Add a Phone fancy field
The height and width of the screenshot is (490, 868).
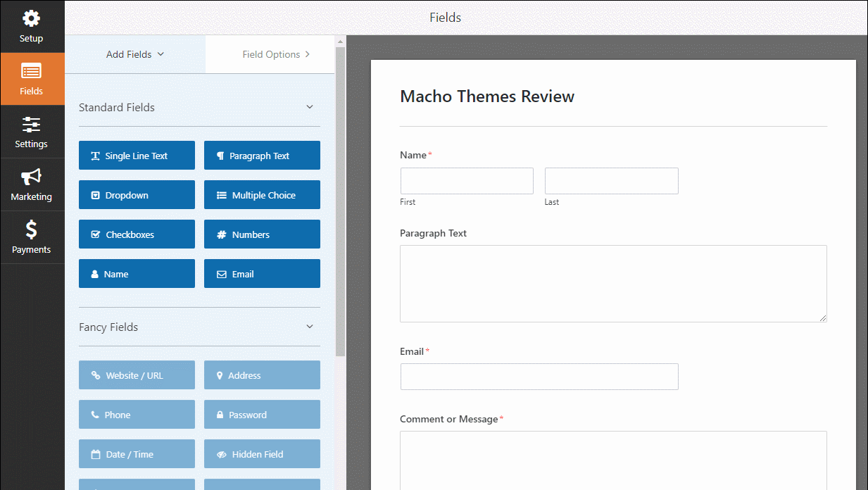137,415
